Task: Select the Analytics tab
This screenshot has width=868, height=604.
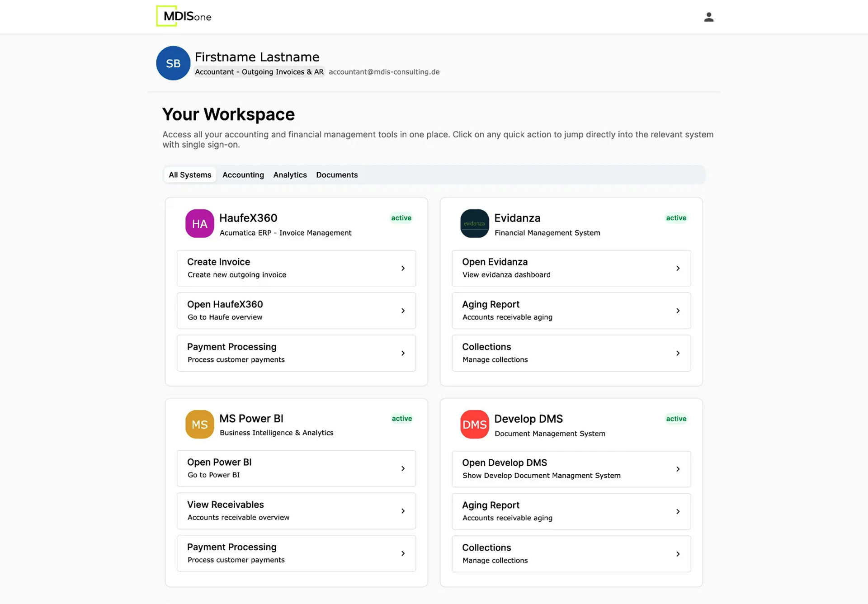Action: 290,175
